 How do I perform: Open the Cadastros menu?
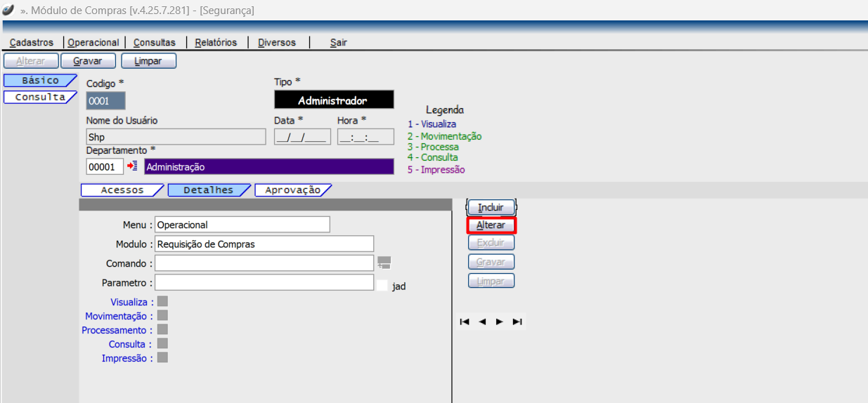click(x=32, y=42)
